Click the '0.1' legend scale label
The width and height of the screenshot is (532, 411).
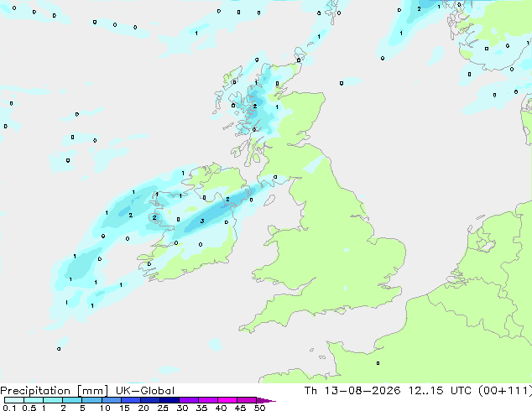tap(9, 408)
